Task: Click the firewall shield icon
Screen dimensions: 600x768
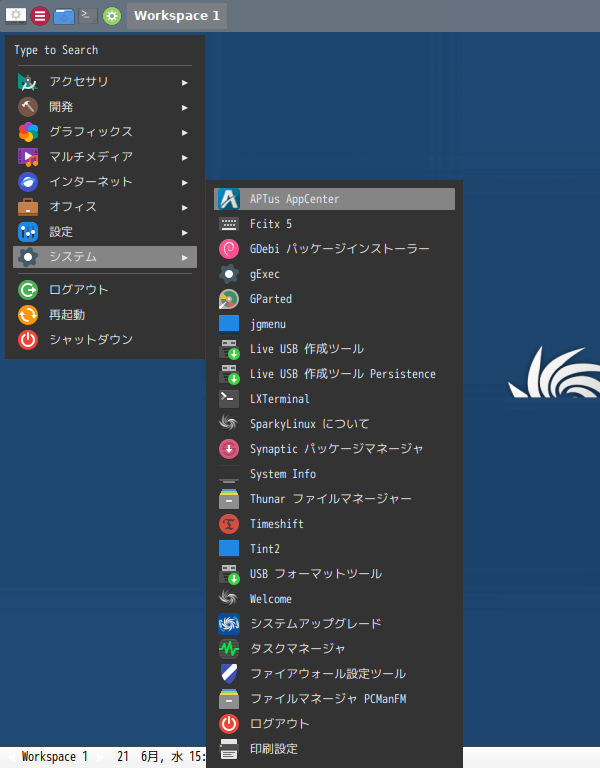Action: tap(229, 673)
